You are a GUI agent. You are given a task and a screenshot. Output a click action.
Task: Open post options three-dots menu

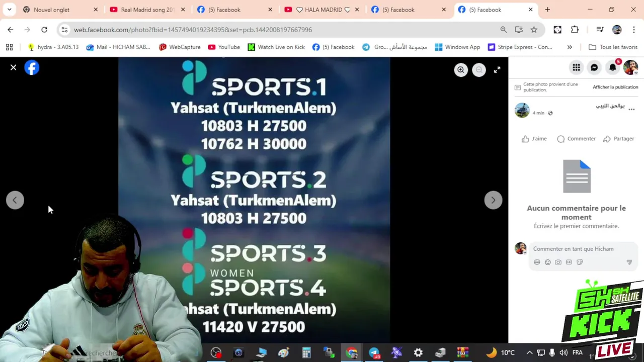pos(631,109)
